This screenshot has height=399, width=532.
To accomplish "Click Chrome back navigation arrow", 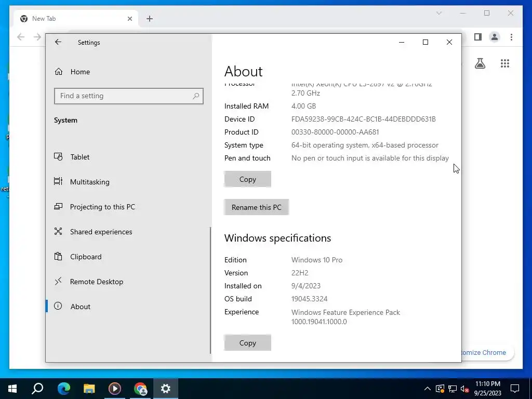I will coord(21,37).
